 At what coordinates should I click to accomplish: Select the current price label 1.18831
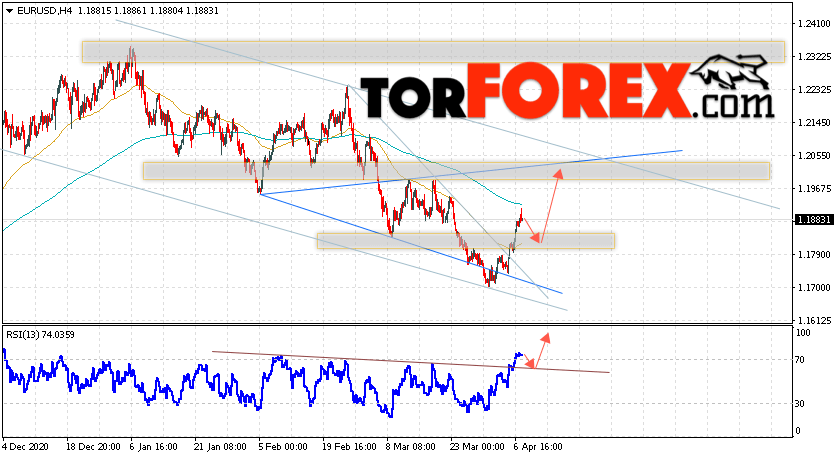[x=815, y=220]
